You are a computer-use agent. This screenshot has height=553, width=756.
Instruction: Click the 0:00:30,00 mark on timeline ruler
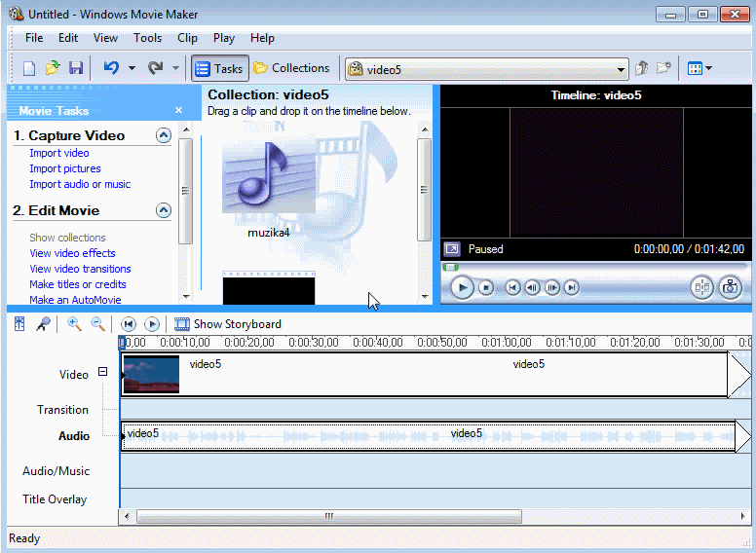(314, 343)
